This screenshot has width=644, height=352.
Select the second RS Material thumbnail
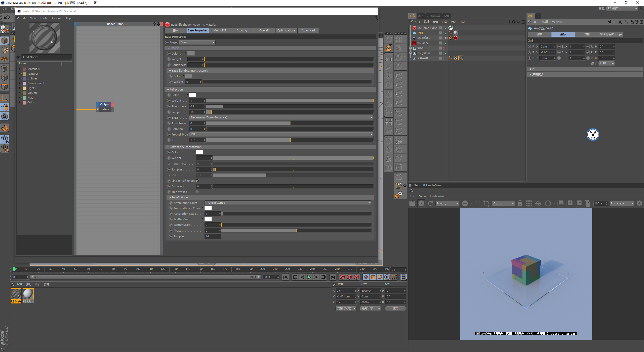coord(28,296)
